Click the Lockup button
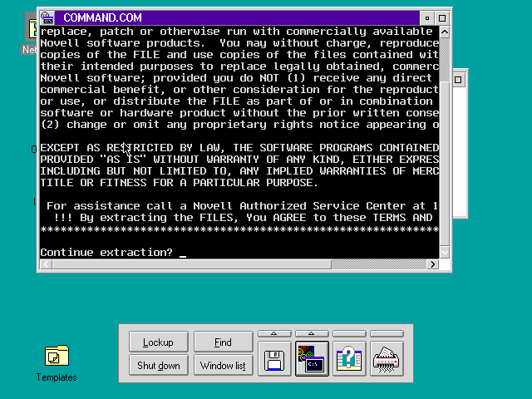Screen dimensions: 532x399 pyautogui.click(x=159, y=342)
